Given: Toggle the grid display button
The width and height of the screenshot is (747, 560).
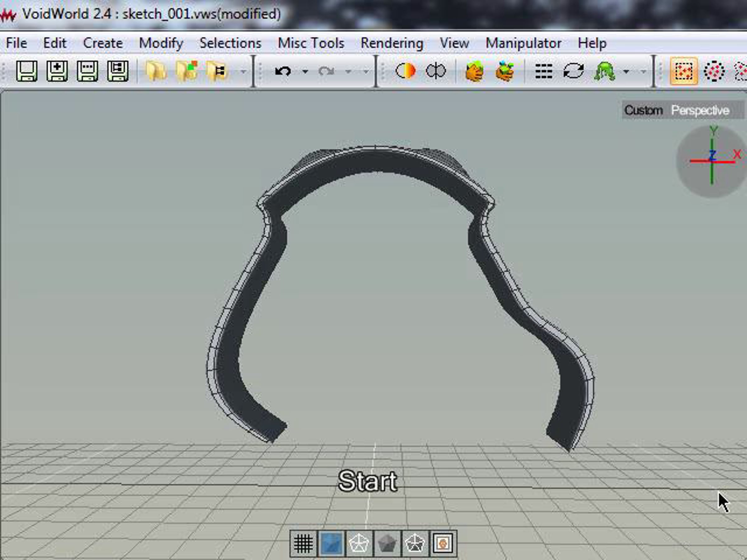Looking at the screenshot, I should point(303,544).
